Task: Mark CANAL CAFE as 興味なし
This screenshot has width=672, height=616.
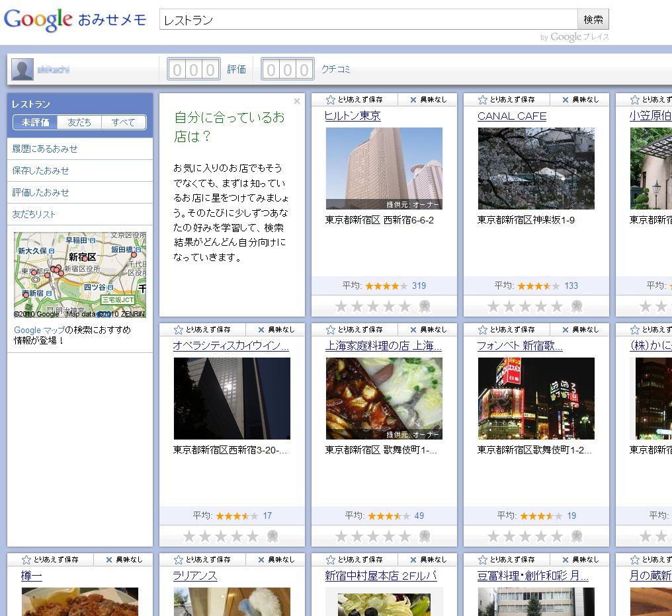Action: 580,99
